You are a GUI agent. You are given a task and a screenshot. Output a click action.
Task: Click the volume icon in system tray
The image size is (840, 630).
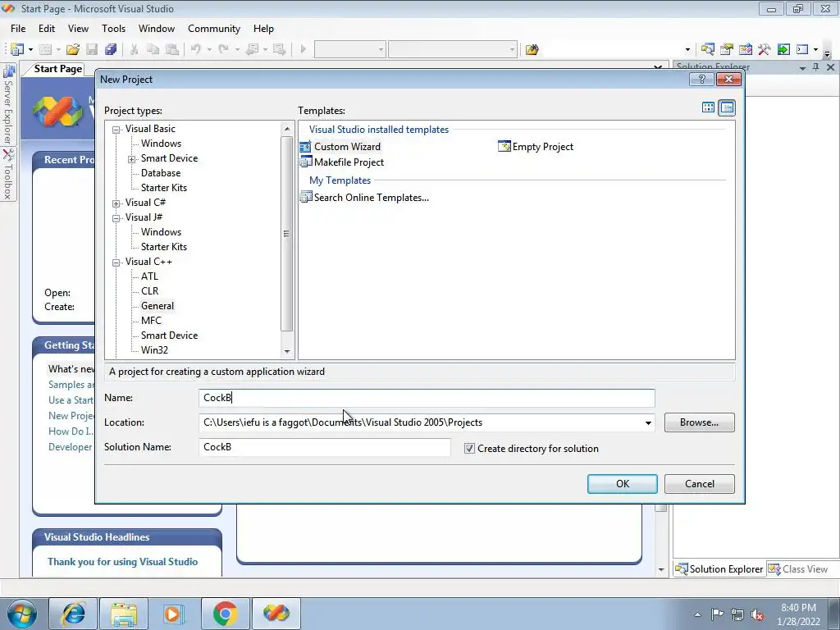pos(757,614)
